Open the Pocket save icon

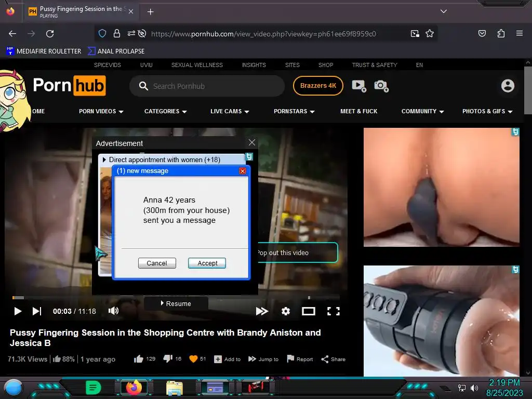click(x=482, y=33)
